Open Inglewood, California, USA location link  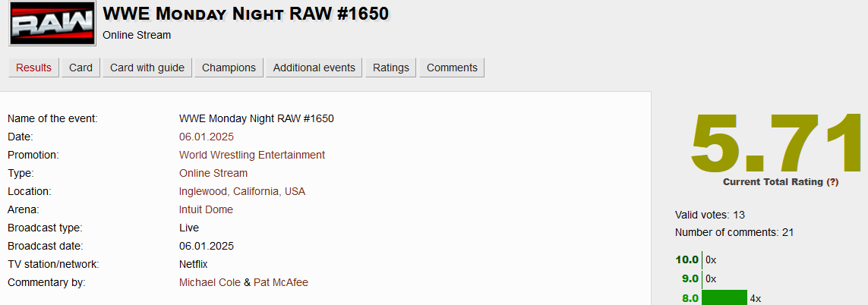click(x=242, y=191)
